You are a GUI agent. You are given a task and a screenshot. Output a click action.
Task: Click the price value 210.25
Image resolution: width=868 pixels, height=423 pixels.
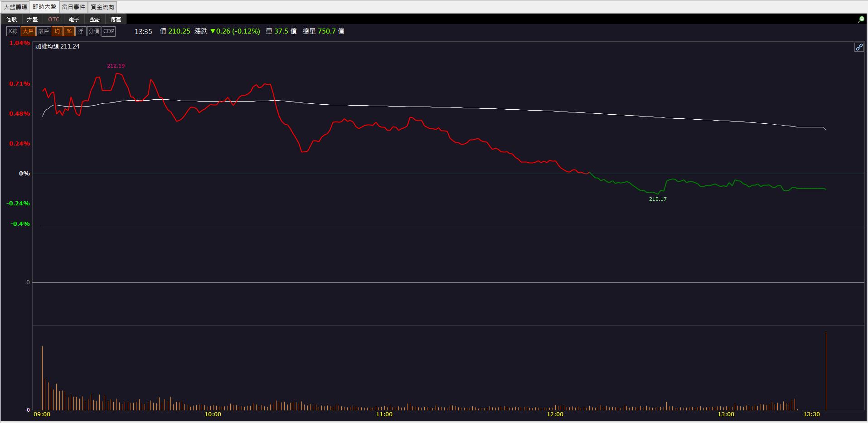coord(179,31)
